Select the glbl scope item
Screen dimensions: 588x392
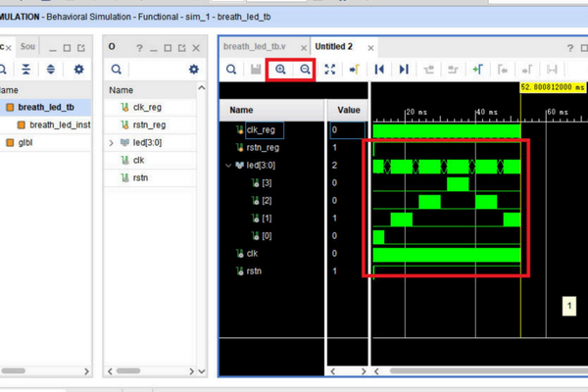[22, 142]
